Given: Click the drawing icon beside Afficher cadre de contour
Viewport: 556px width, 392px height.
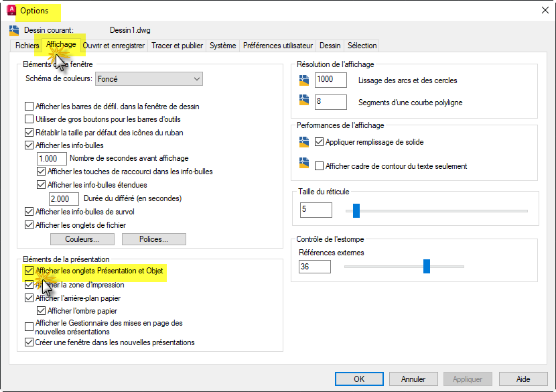Looking at the screenshot, I should [x=305, y=165].
